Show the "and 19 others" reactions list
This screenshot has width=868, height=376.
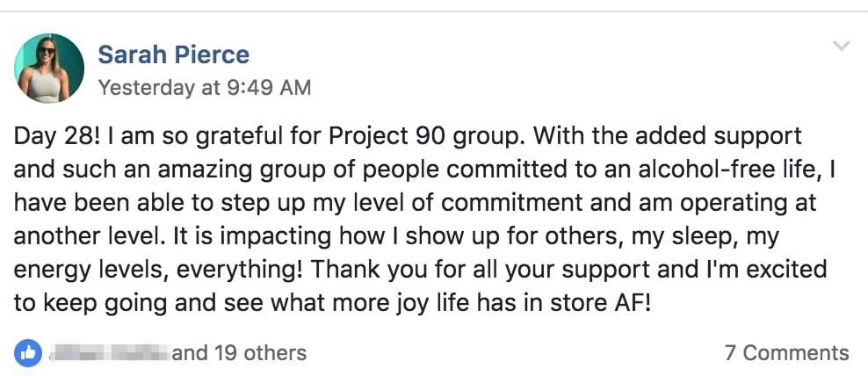pos(240,353)
